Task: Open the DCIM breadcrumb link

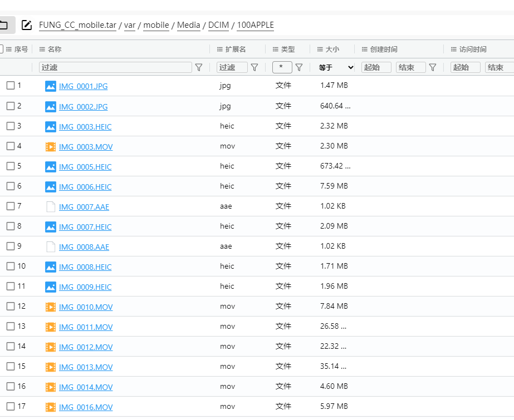Action: pos(218,25)
